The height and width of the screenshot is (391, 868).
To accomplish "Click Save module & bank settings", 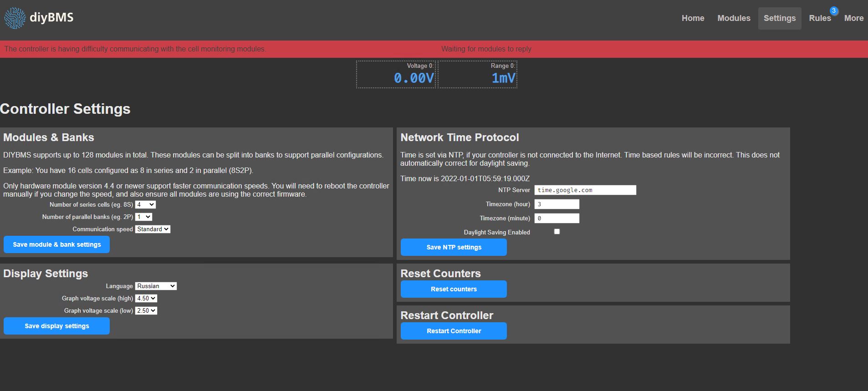I will 56,244.
